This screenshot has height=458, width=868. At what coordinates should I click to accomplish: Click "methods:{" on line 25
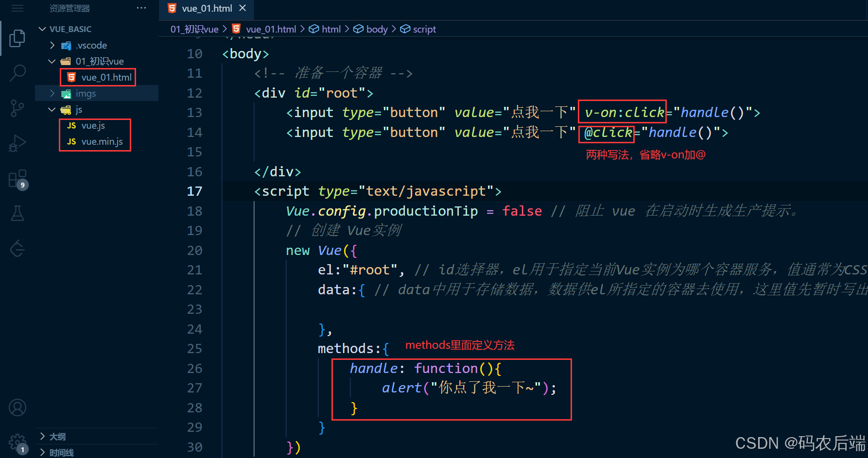point(354,349)
